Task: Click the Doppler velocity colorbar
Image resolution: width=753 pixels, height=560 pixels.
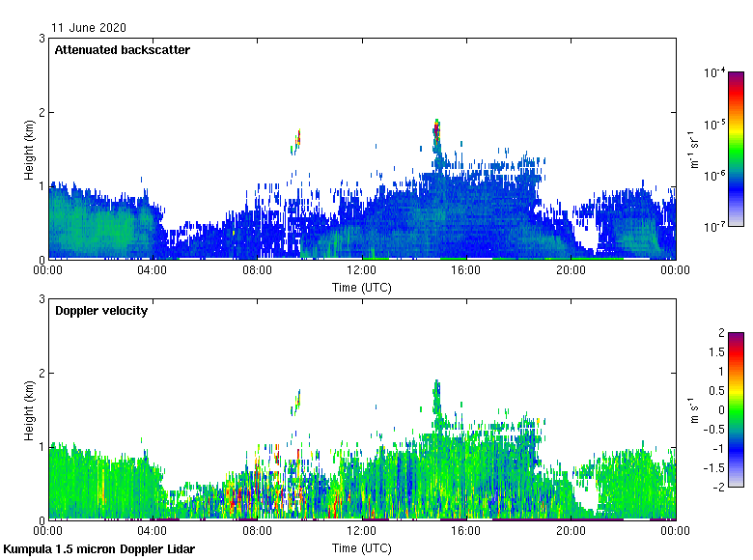Action: (x=736, y=409)
